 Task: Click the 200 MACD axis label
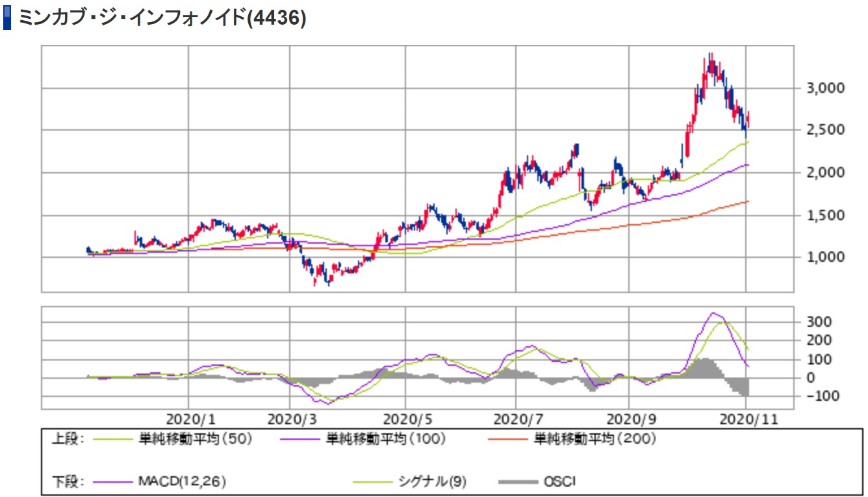coord(820,340)
